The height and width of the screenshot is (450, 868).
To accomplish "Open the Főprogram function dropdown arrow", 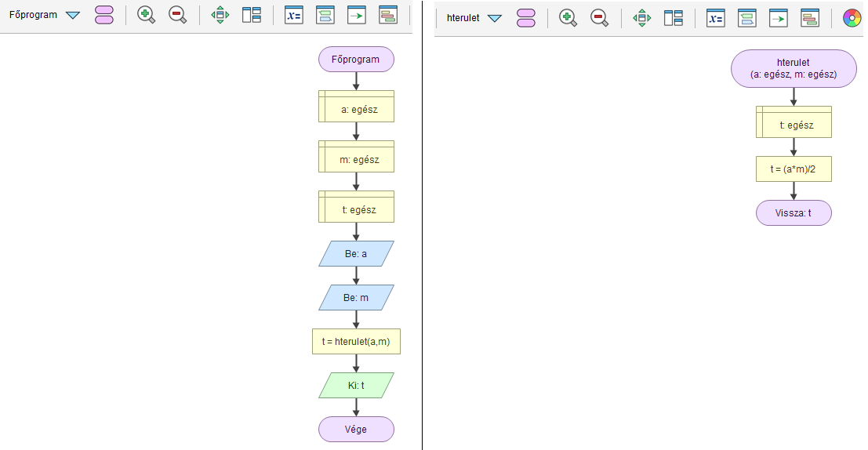I will [73, 15].
